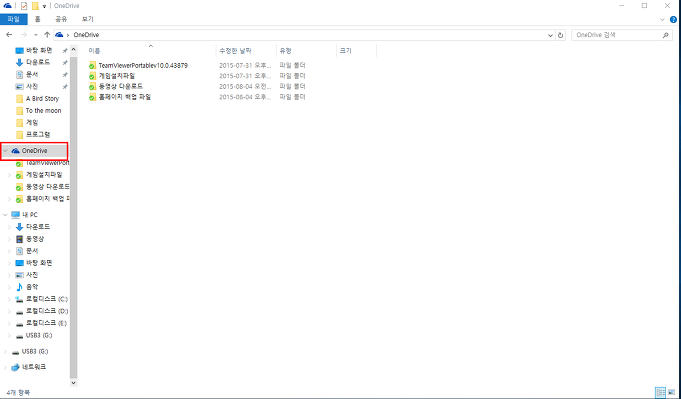Select USB3 (G:) nested under 내 PC

click(x=39, y=336)
